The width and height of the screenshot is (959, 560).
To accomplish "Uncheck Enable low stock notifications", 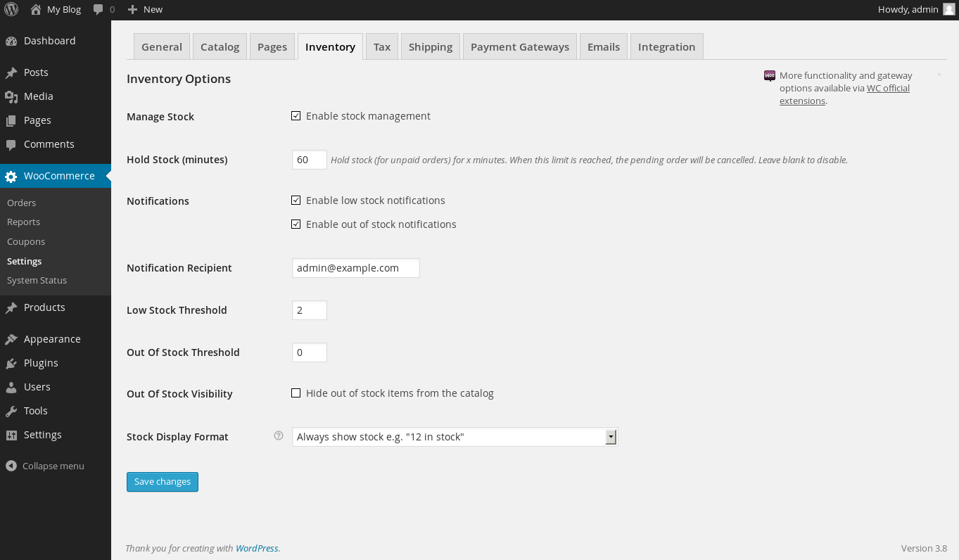I will click(296, 201).
